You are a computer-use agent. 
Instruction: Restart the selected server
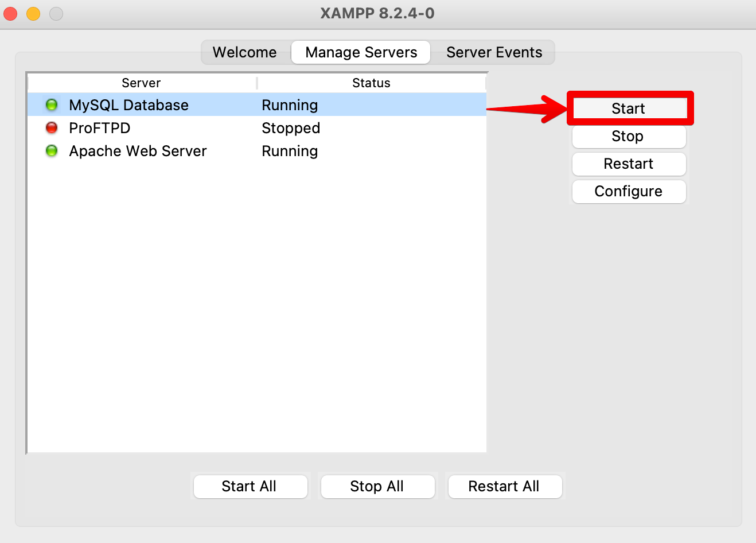pos(629,164)
